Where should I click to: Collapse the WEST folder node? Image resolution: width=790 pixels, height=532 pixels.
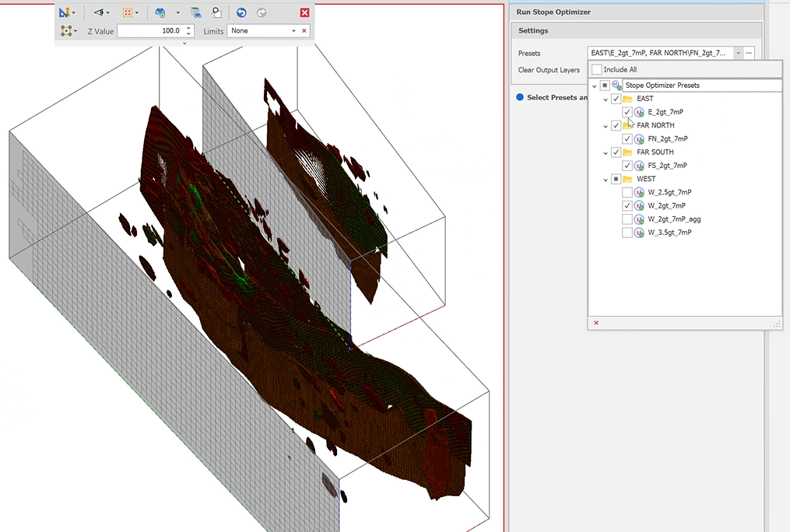[606, 180]
